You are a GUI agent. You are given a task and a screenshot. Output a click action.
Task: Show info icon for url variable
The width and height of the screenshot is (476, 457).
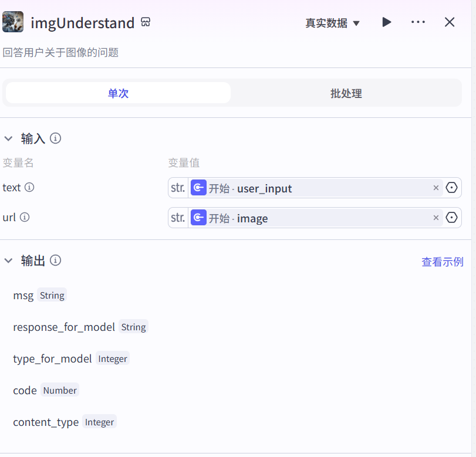pos(25,218)
